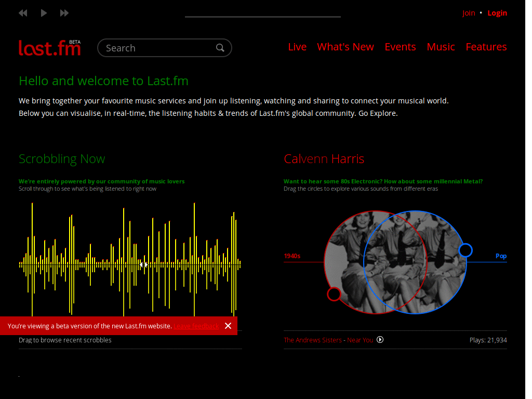
Task: Skip ahead with the fast-forward icon
Action: pos(64,13)
